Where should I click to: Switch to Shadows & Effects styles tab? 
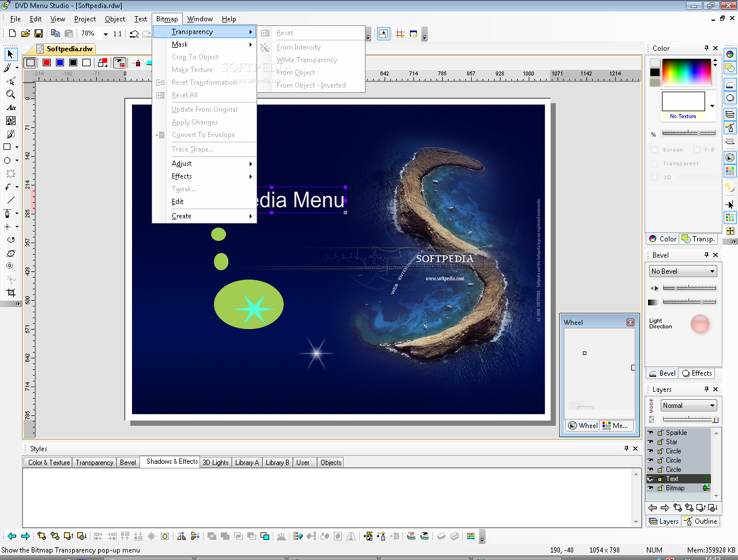tap(172, 461)
